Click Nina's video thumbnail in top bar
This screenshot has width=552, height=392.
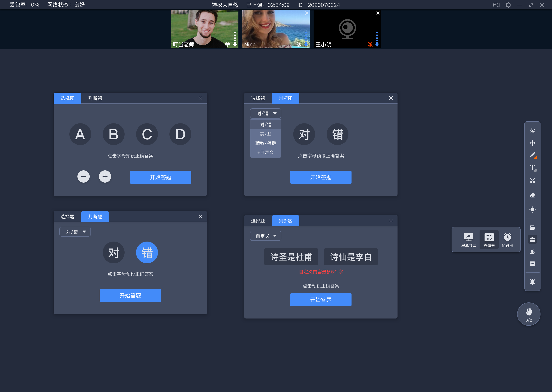tap(275, 29)
